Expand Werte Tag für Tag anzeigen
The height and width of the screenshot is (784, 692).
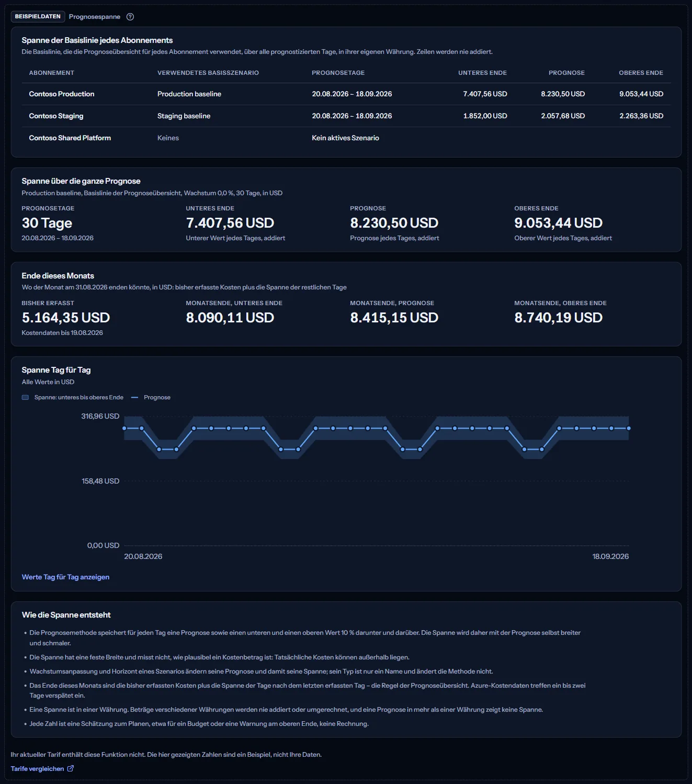[65, 577]
